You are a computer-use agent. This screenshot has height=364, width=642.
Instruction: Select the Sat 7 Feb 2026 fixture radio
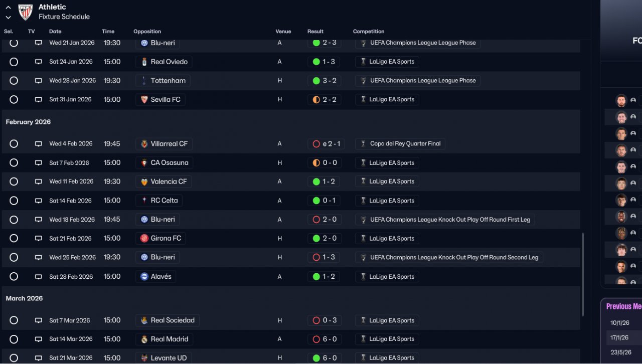click(14, 163)
